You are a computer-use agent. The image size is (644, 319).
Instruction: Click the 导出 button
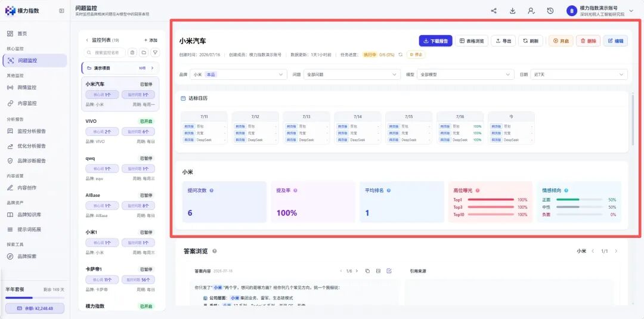[x=503, y=41]
